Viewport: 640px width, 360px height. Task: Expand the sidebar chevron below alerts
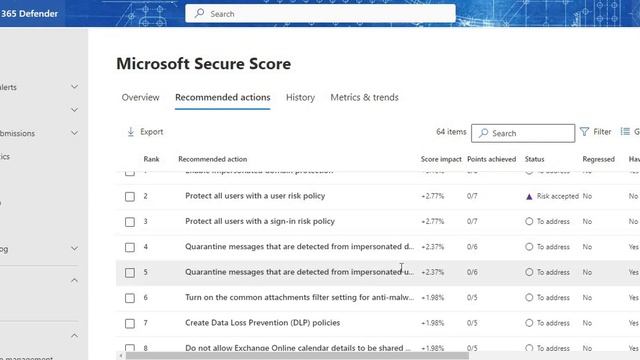point(74,110)
